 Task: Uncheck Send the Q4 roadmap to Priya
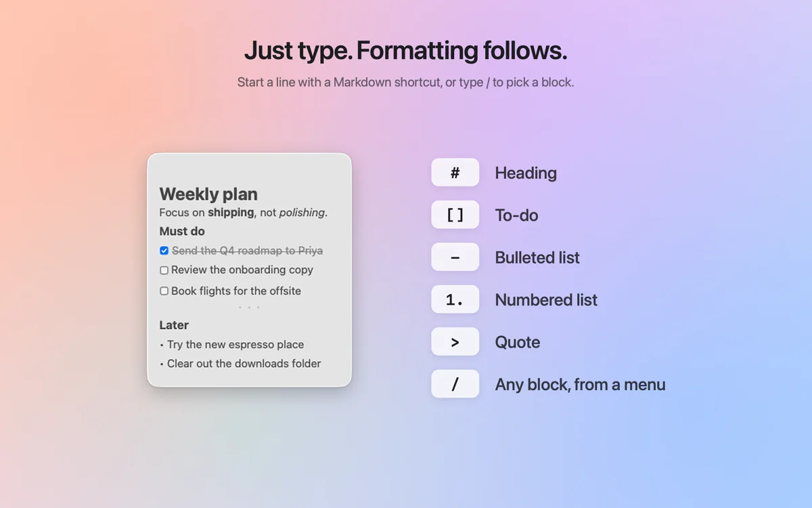pyautogui.click(x=164, y=251)
